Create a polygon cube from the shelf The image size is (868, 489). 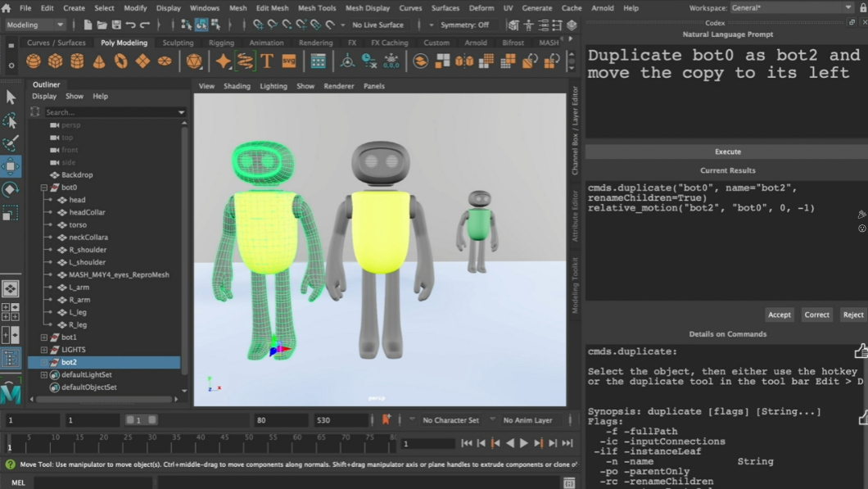(55, 61)
